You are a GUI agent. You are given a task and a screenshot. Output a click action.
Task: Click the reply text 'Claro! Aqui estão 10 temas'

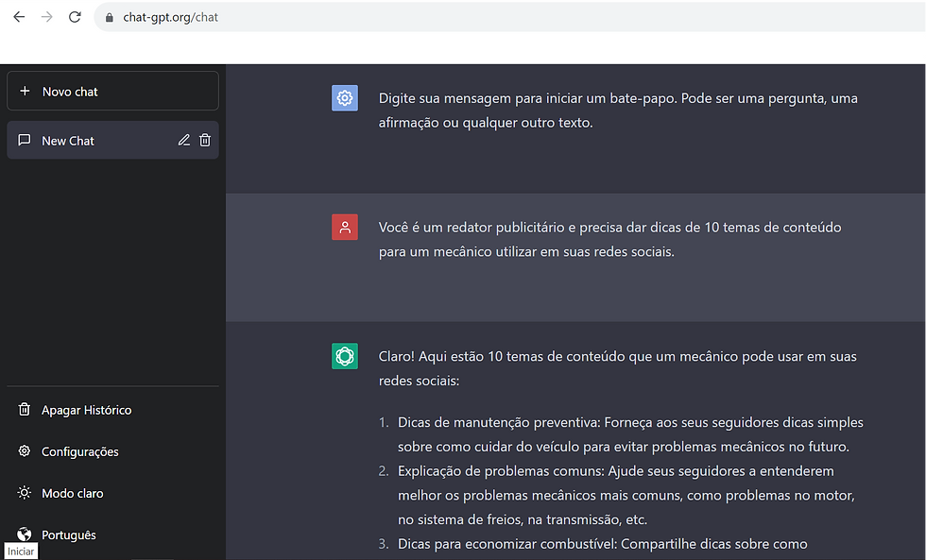pyautogui.click(x=618, y=369)
